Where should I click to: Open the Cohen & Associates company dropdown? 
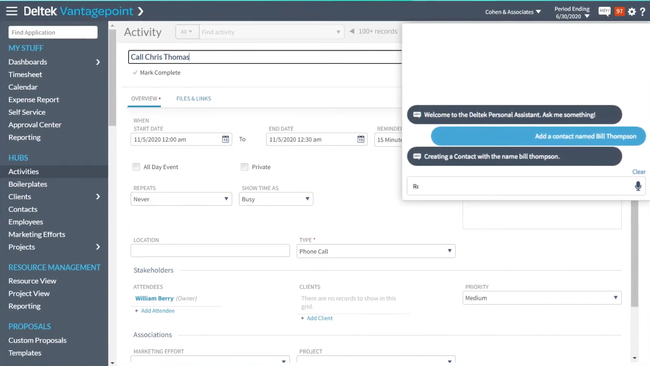click(x=513, y=12)
